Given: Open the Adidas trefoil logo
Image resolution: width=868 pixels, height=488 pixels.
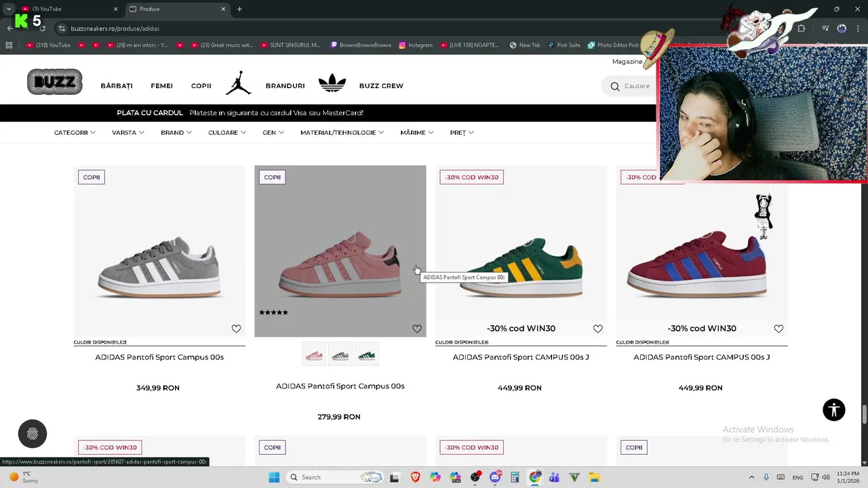Looking at the screenshot, I should coord(332,83).
